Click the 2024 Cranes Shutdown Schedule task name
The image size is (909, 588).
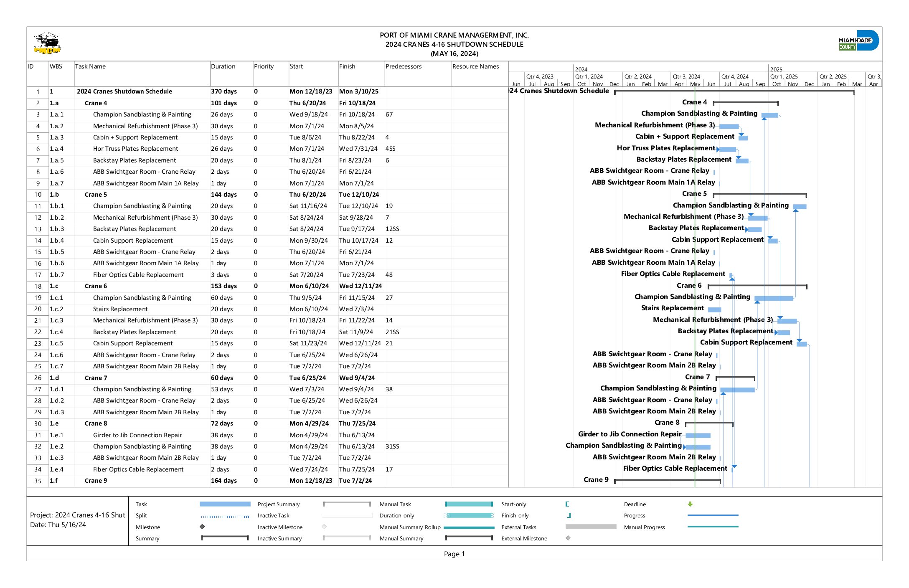[x=124, y=91]
